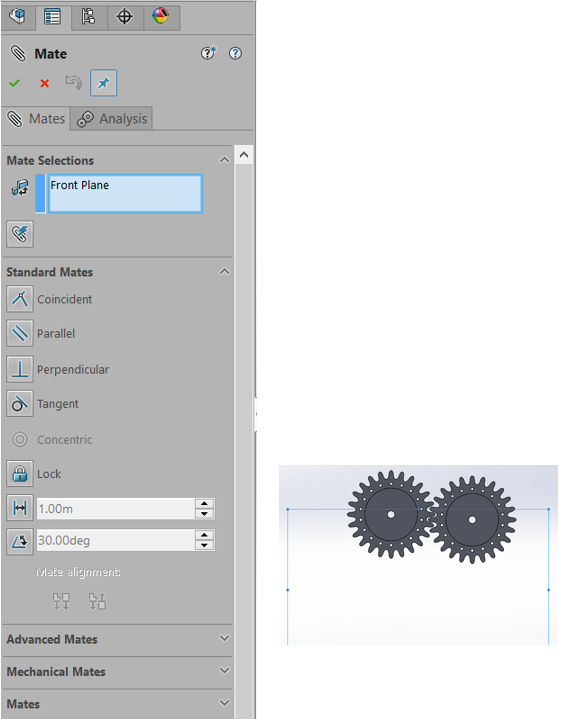563x719 pixels.
Task: Open the DimXpertManager crosshair tab
Action: pos(125,17)
